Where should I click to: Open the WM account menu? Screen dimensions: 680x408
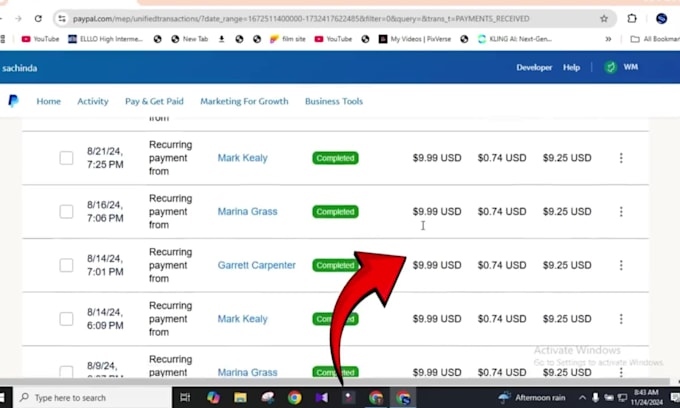(631, 67)
